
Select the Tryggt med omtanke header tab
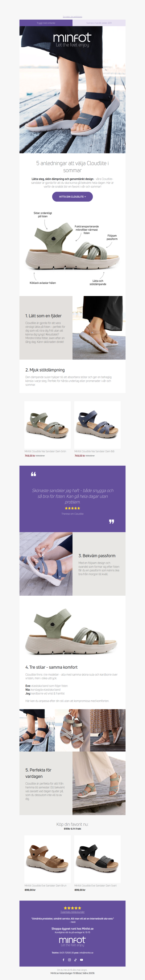(46, 23)
